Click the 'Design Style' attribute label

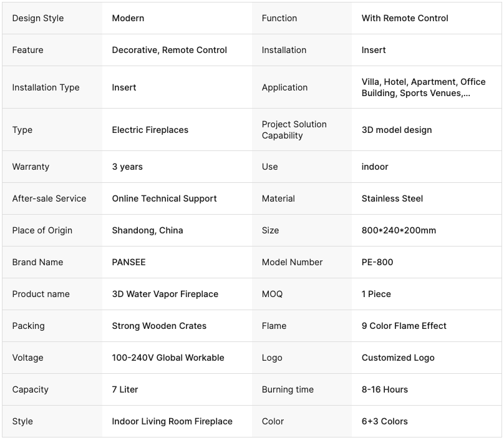[x=37, y=18]
